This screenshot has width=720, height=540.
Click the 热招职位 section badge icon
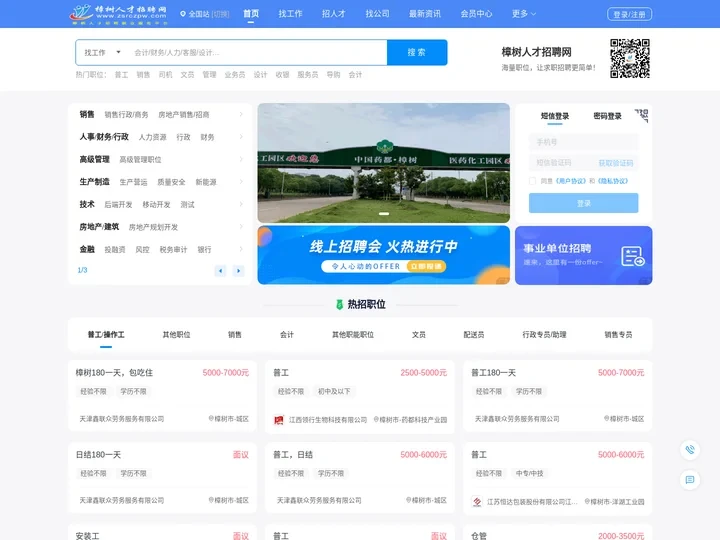pyautogui.click(x=339, y=304)
